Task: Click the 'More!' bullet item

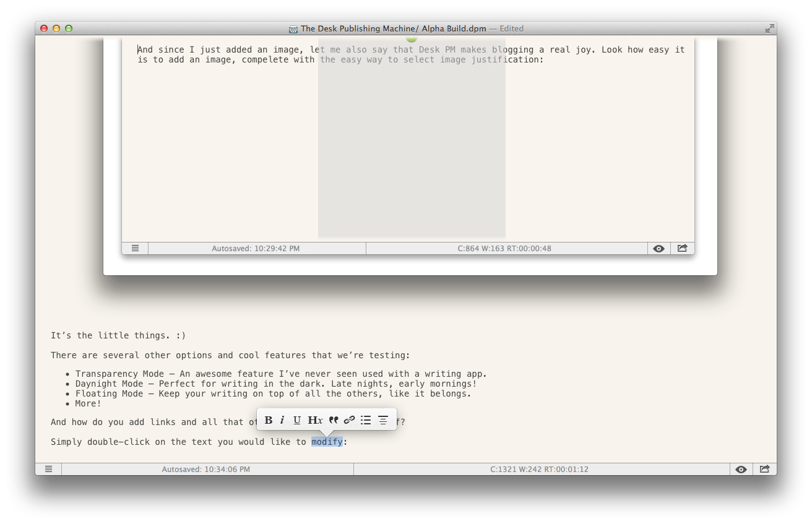Action: [89, 403]
